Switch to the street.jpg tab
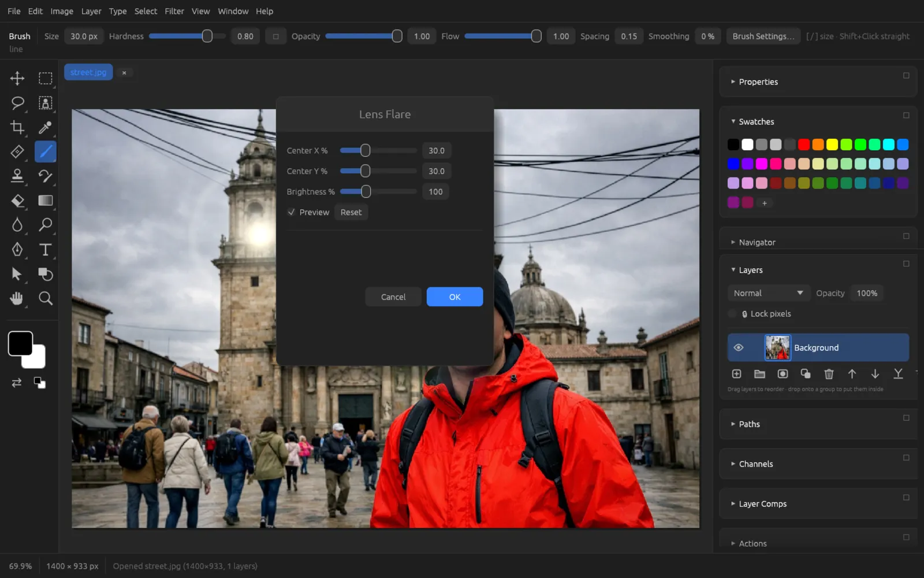 pos(88,72)
